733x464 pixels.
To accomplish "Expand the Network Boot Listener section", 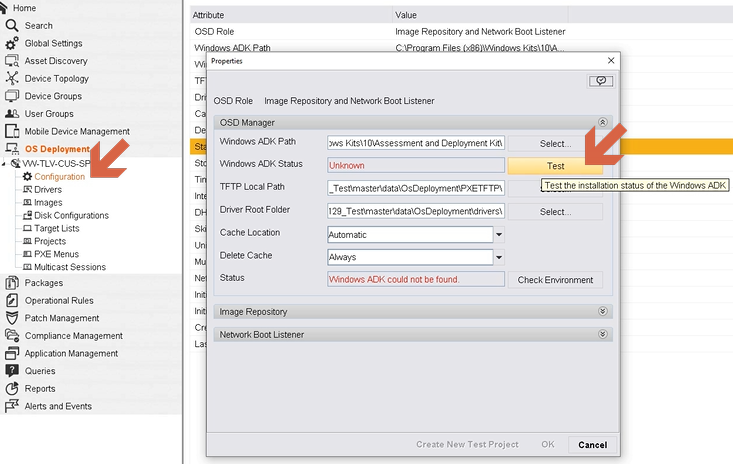I will [x=602, y=334].
